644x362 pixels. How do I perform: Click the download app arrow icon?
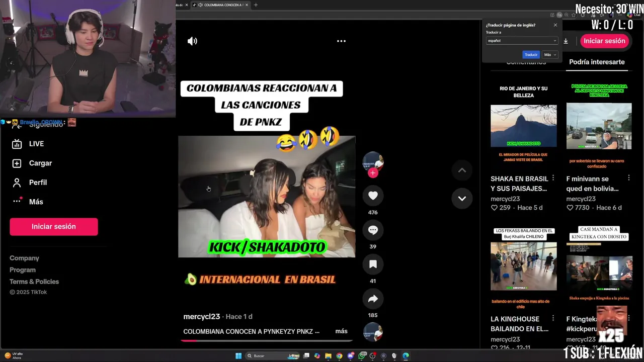[566, 41]
